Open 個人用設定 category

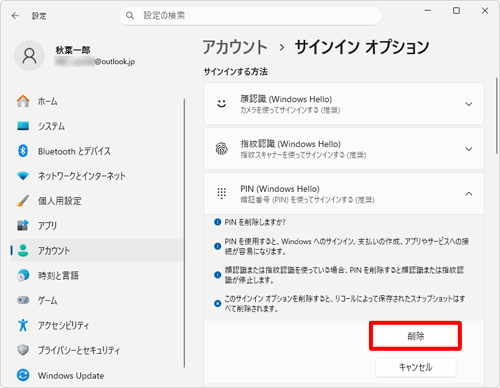(97, 201)
